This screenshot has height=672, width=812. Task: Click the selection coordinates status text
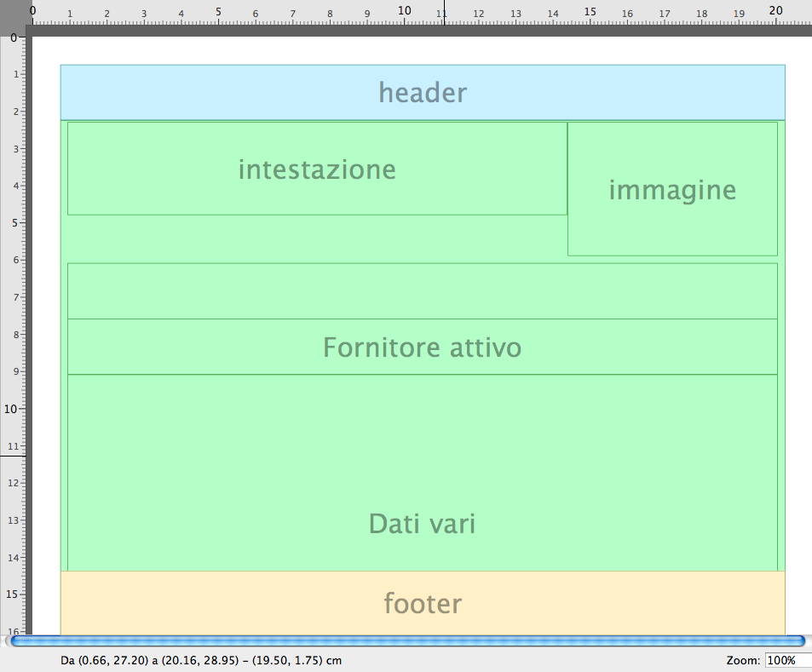pyautogui.click(x=203, y=661)
